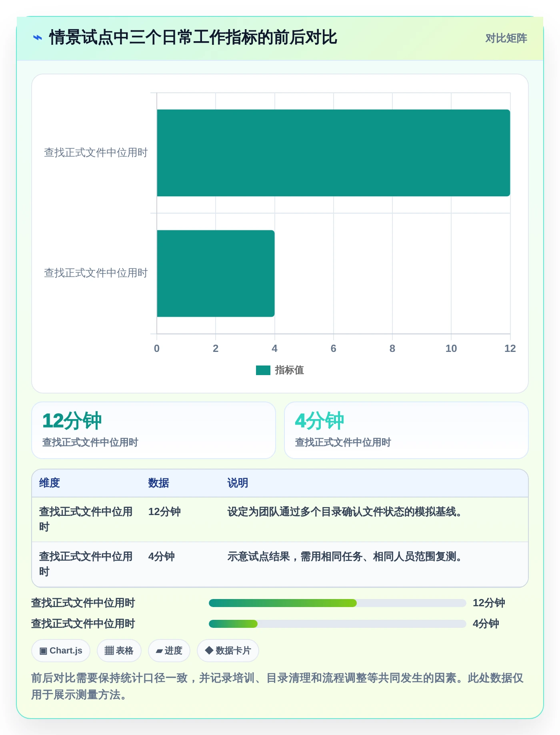
Task: Click the progress bar labeled 12分钟
Action: tap(338, 603)
